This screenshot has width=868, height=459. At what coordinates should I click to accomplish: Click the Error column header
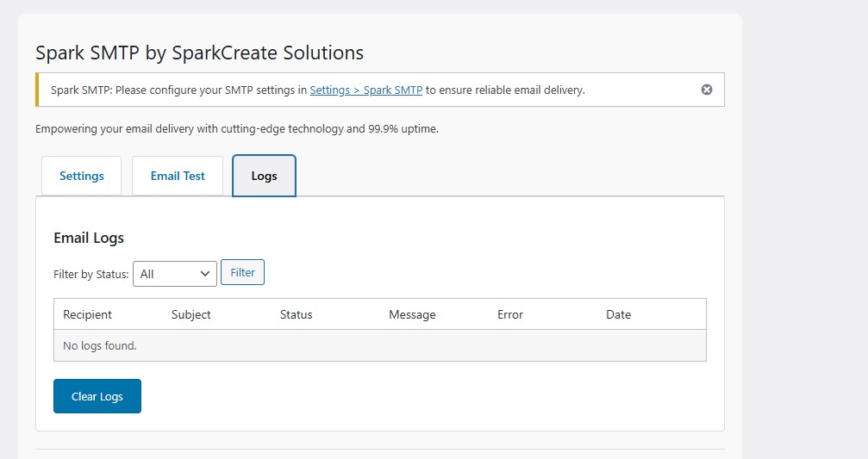point(510,314)
